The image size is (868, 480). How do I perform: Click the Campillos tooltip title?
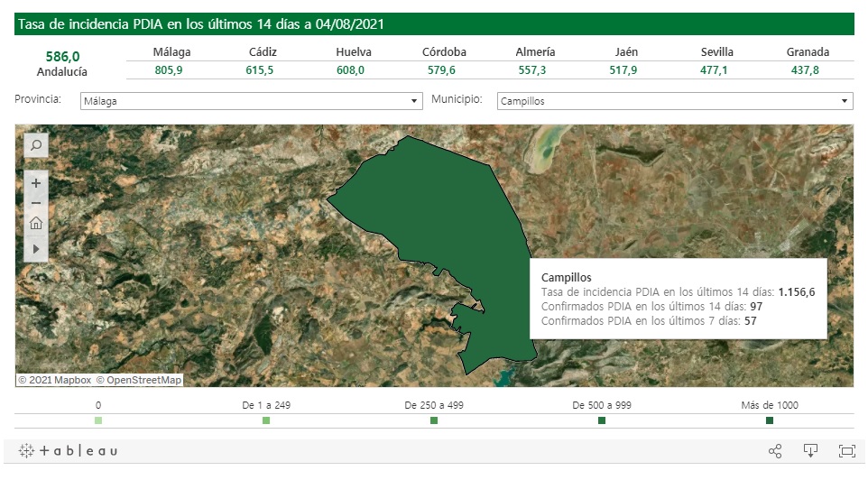click(x=567, y=277)
